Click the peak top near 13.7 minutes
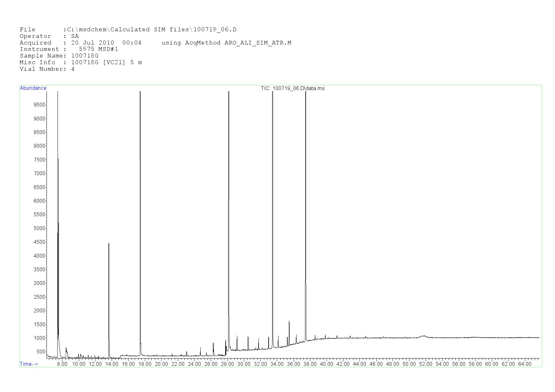Image resolution: width=555 pixels, height=392 pixels. tap(109, 244)
